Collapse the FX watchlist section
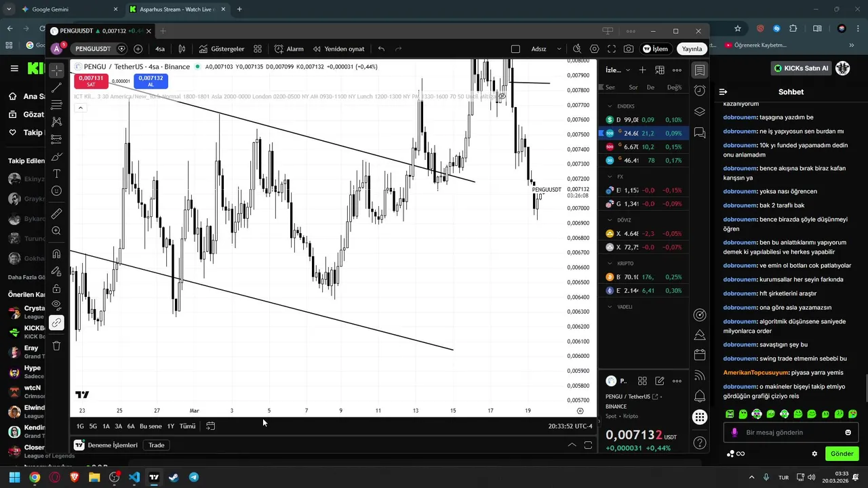Image resolution: width=868 pixels, height=488 pixels. click(610, 177)
